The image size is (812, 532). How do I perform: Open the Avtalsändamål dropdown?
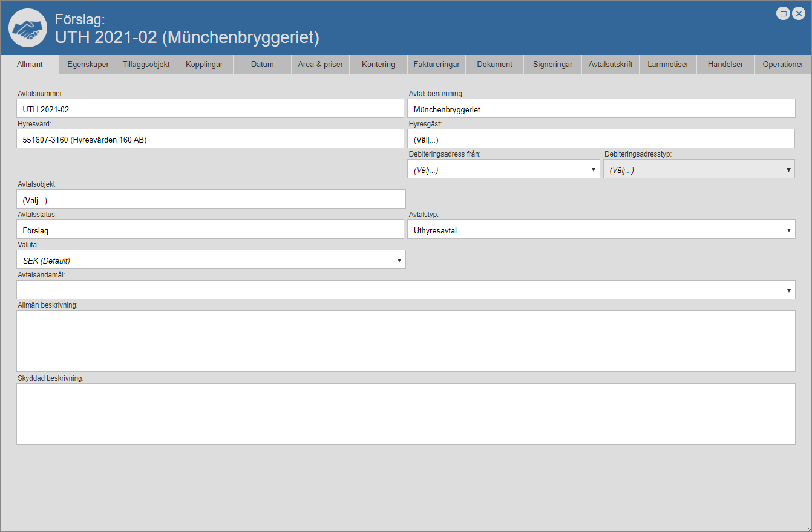[x=405, y=290]
